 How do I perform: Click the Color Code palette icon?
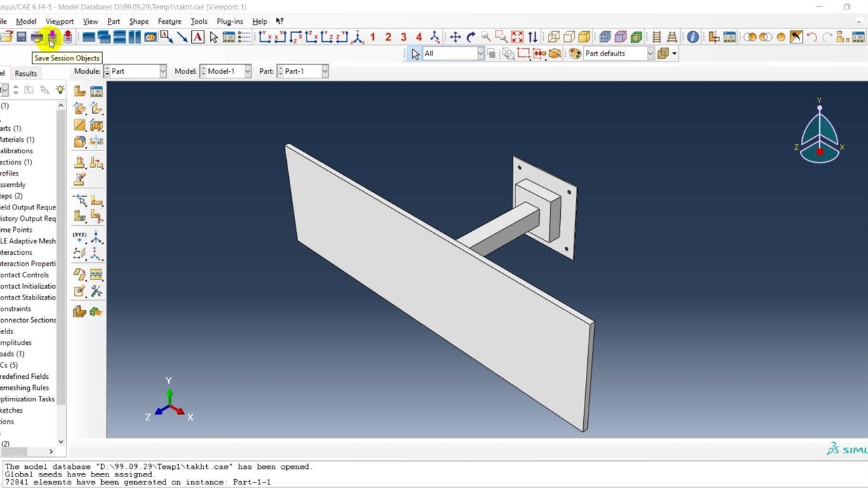point(574,54)
